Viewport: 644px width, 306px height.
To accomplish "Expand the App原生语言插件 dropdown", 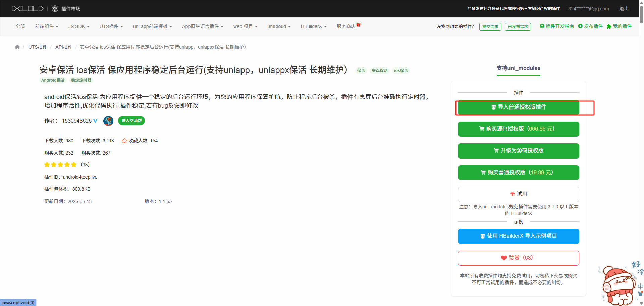I will 203,26.
